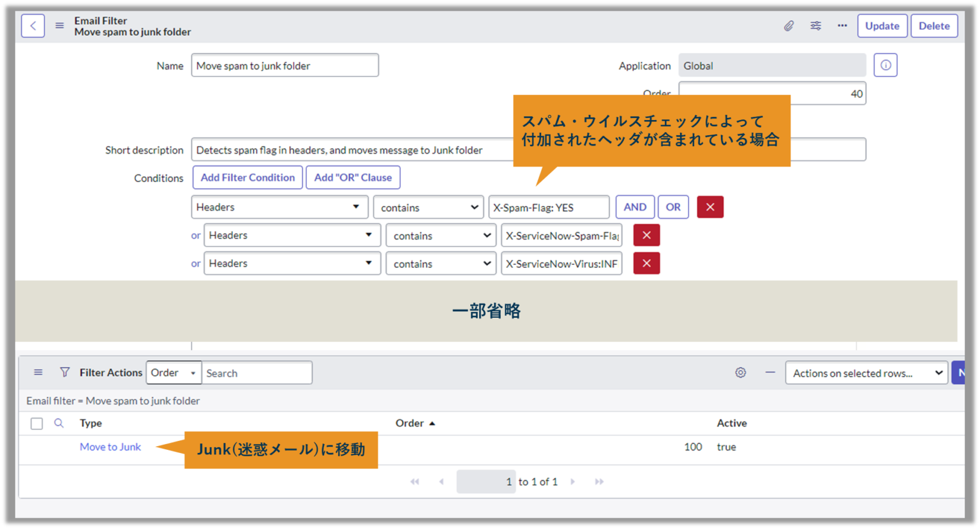Open list settings with the gear icon
The width and height of the screenshot is (980, 529).
pyautogui.click(x=740, y=372)
